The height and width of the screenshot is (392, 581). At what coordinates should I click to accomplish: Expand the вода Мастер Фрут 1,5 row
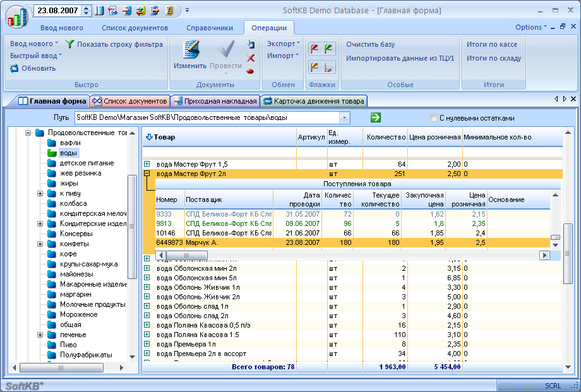147,163
